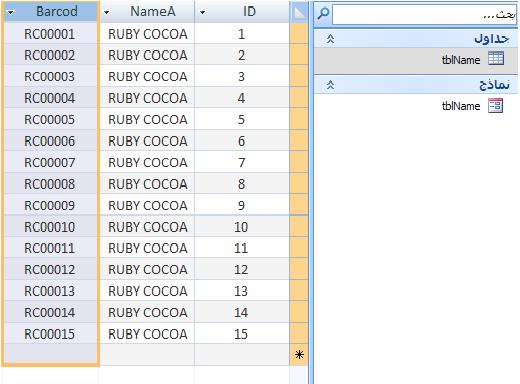Click cell RC00006
Screen dimensions: 520x384
[x=50, y=141]
